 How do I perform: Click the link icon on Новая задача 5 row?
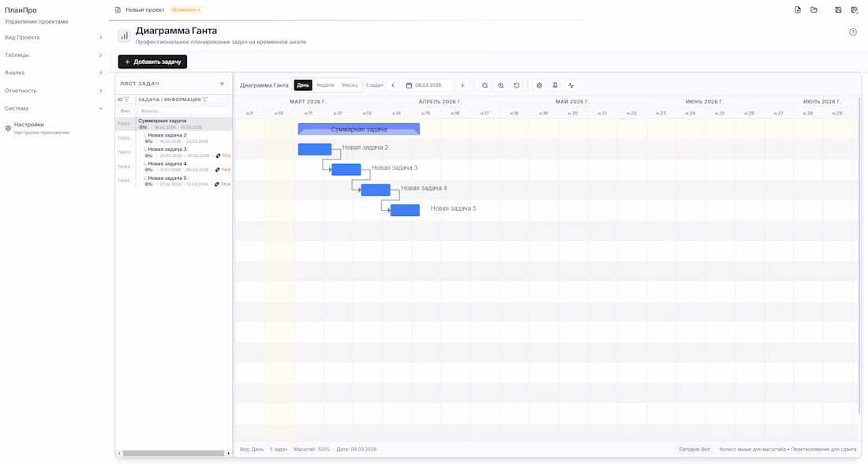click(217, 184)
